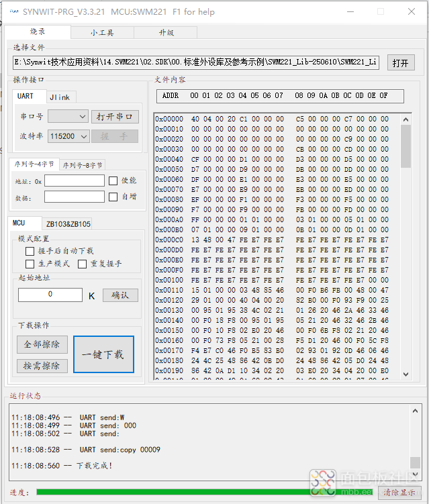The width and height of the screenshot is (429, 504).
Task: Click the address row 0x00000
Action: tap(271, 119)
